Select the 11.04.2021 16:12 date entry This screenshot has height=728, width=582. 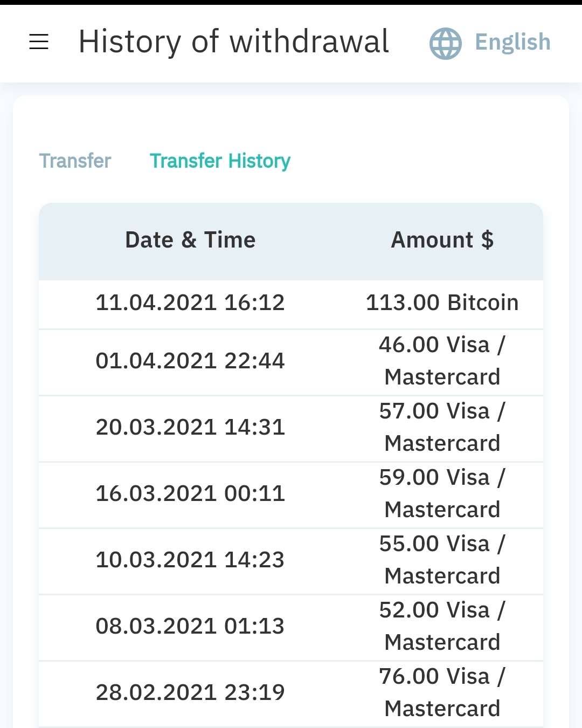click(190, 303)
